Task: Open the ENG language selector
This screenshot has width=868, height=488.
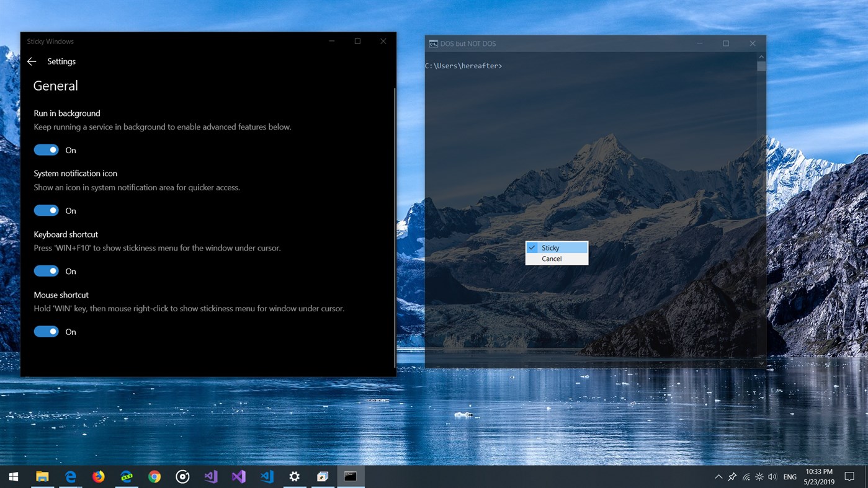Action: (x=789, y=476)
